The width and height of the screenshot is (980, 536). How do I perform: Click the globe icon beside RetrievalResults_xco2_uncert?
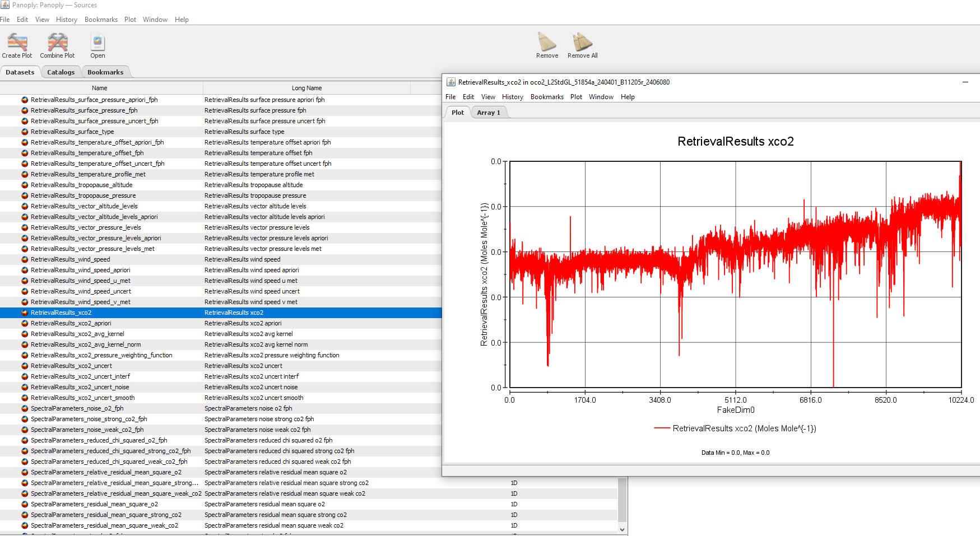tap(25, 366)
